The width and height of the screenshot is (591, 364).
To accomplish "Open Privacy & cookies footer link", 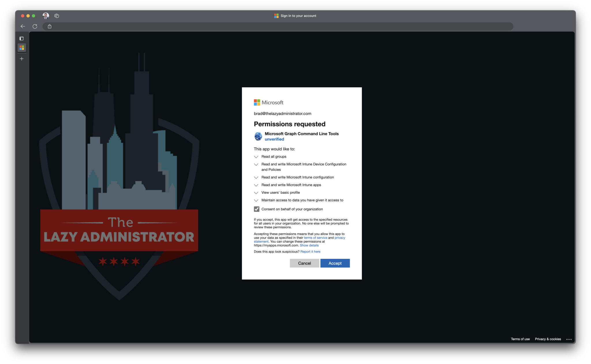I will tap(548, 339).
